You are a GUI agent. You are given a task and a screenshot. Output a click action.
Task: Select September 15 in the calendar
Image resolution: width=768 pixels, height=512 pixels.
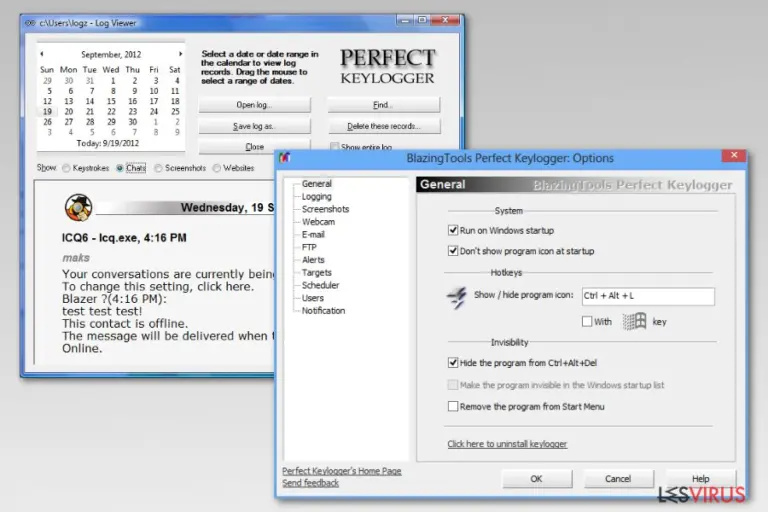[x=111, y=101]
